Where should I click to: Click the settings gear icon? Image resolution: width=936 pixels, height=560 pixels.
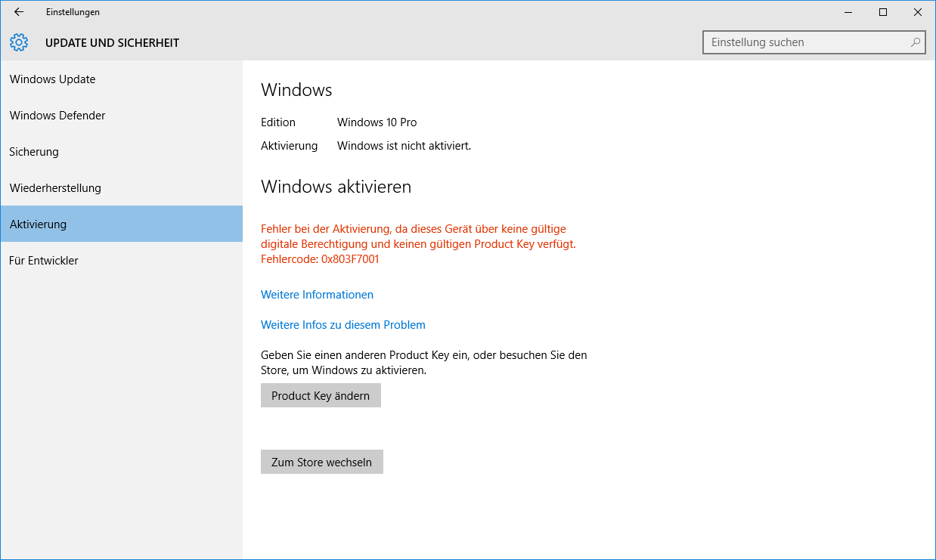point(19,42)
